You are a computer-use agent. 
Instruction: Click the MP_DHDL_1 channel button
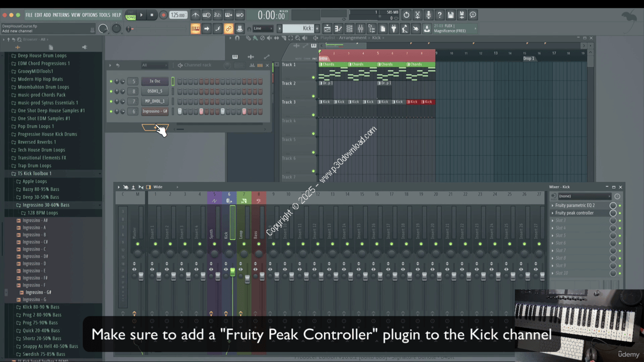[154, 101]
